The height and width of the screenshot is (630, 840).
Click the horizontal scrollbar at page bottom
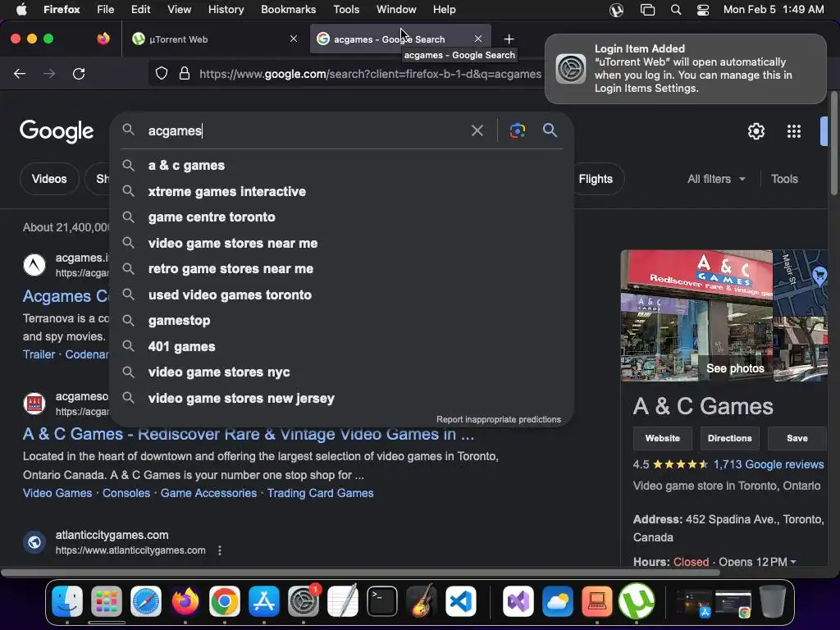(360, 572)
